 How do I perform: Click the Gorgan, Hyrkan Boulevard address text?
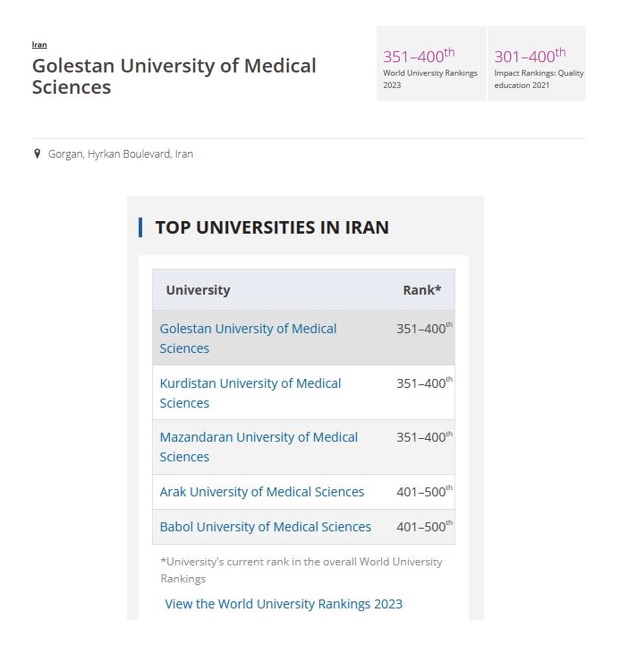(121, 154)
